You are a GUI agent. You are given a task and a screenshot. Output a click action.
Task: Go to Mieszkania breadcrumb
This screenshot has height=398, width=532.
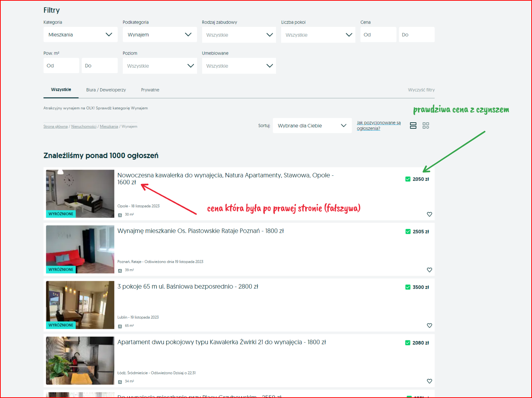point(109,127)
